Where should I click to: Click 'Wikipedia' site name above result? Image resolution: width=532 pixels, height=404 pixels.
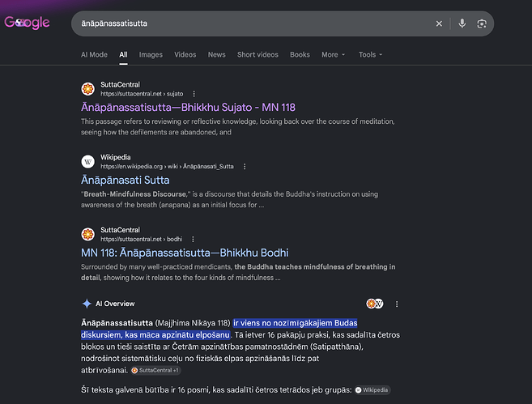point(115,157)
